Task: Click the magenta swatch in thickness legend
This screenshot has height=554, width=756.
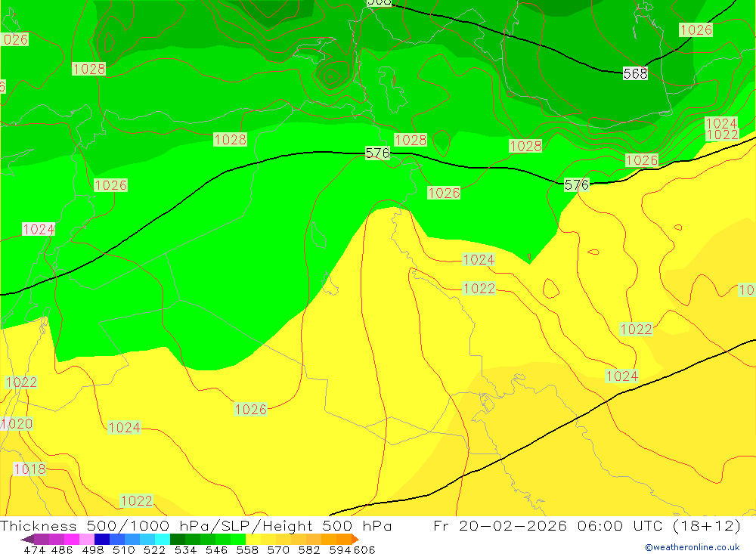Action: (71, 539)
